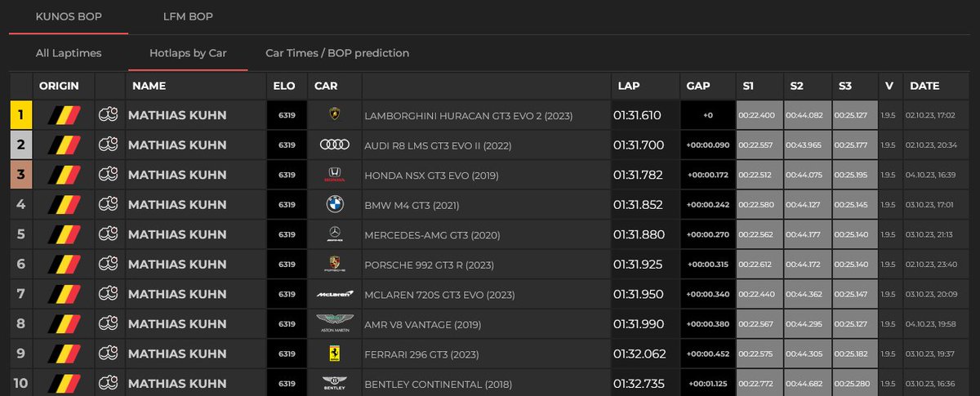Click the Aston Martin wings logo icon
This screenshot has width=980, height=396.
click(335, 323)
